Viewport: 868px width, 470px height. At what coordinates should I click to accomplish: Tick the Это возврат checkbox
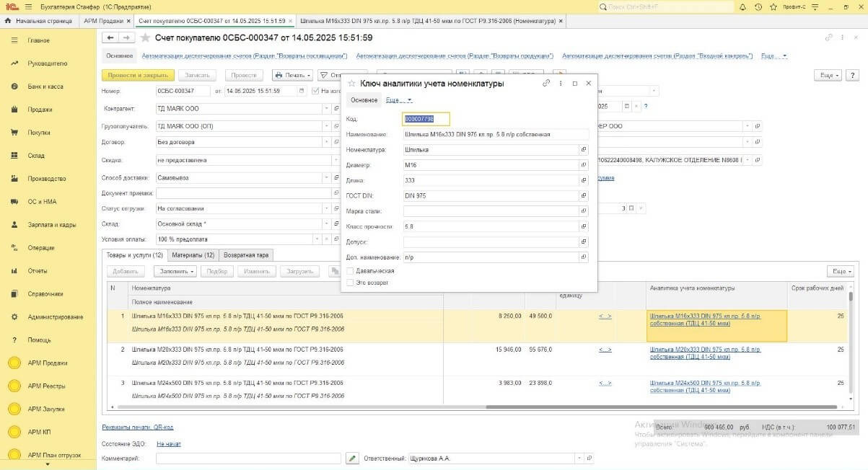tap(351, 283)
